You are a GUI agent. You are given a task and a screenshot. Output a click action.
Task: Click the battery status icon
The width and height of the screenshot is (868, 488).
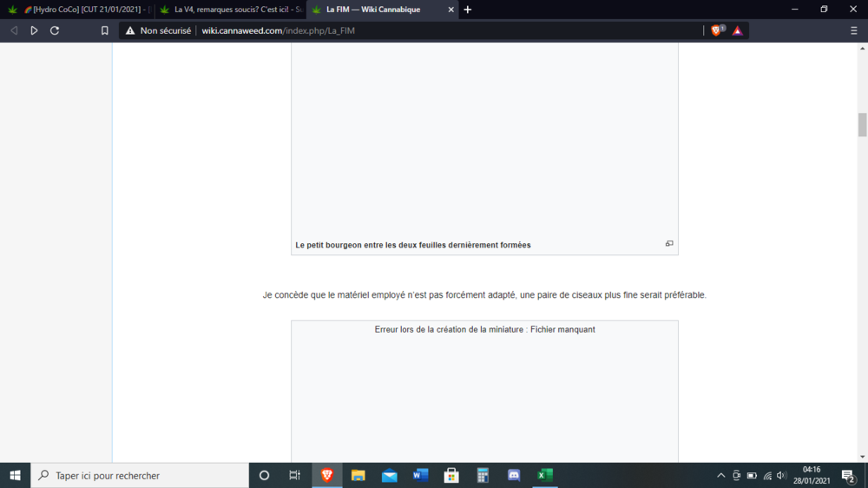point(752,475)
